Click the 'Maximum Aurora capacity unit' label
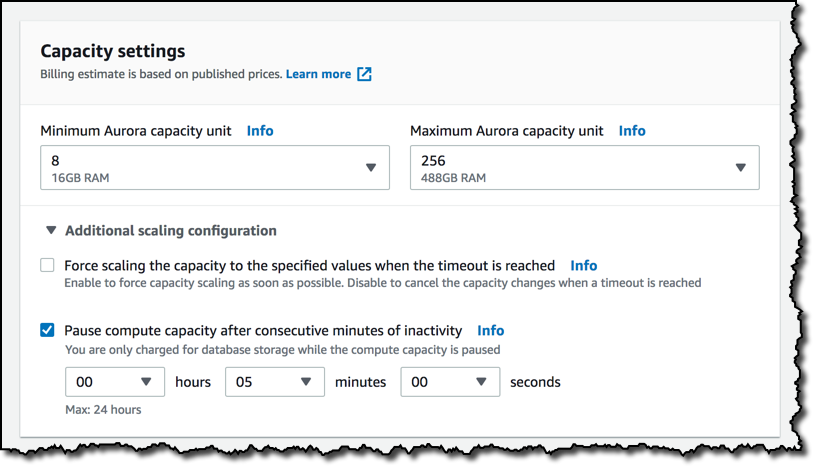813x466 pixels. click(x=507, y=131)
